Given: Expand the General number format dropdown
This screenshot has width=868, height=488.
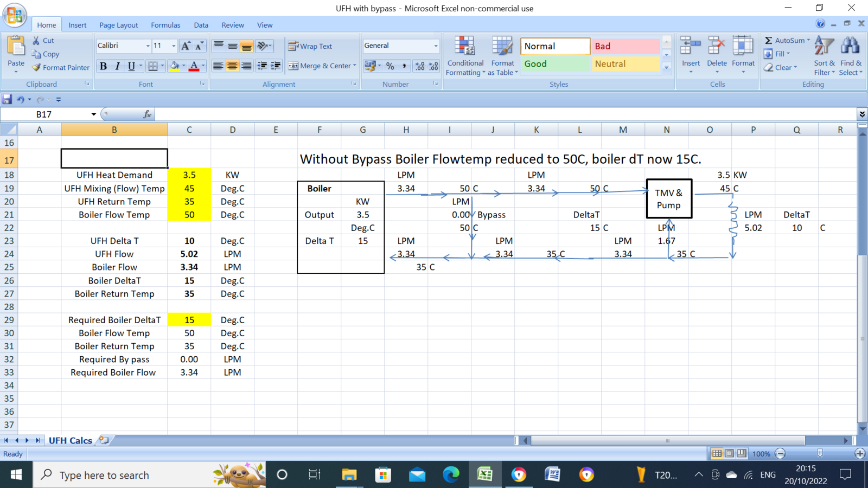Looking at the screenshot, I should point(436,46).
